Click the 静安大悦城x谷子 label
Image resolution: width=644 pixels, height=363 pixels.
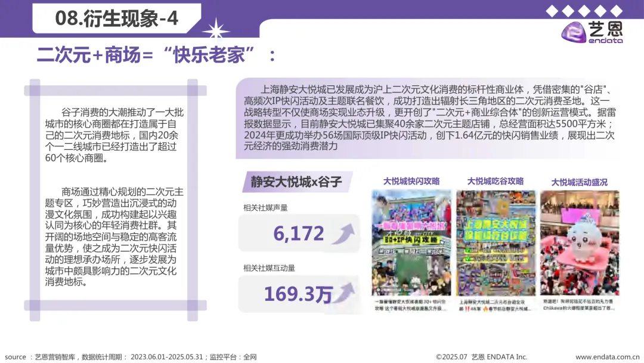pos(296,181)
